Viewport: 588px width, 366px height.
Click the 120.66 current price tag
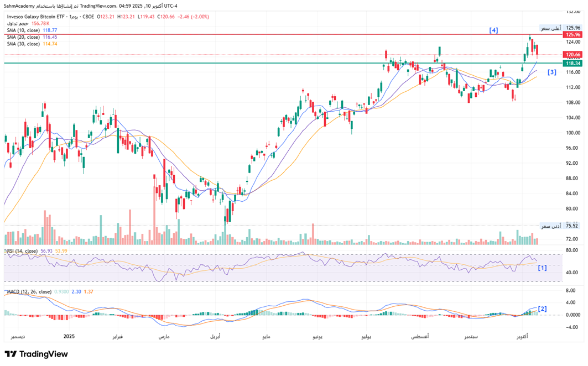[x=572, y=55]
